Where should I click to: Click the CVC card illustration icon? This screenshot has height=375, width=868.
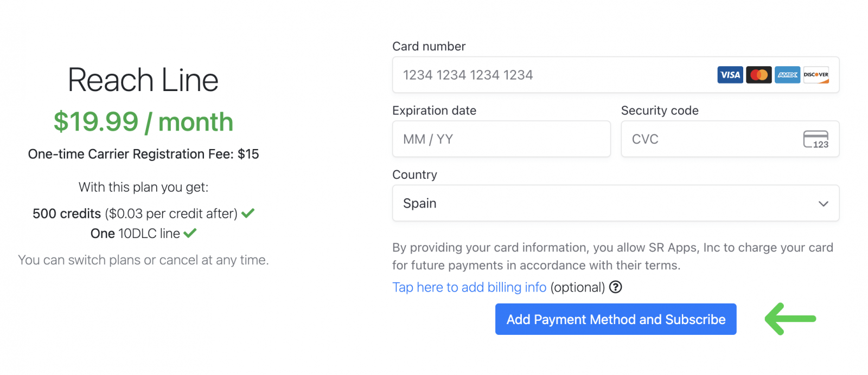815,139
